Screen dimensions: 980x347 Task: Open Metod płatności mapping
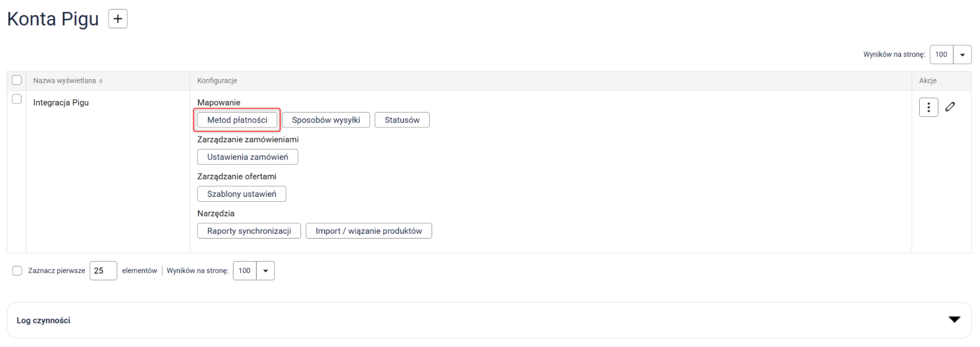[237, 120]
